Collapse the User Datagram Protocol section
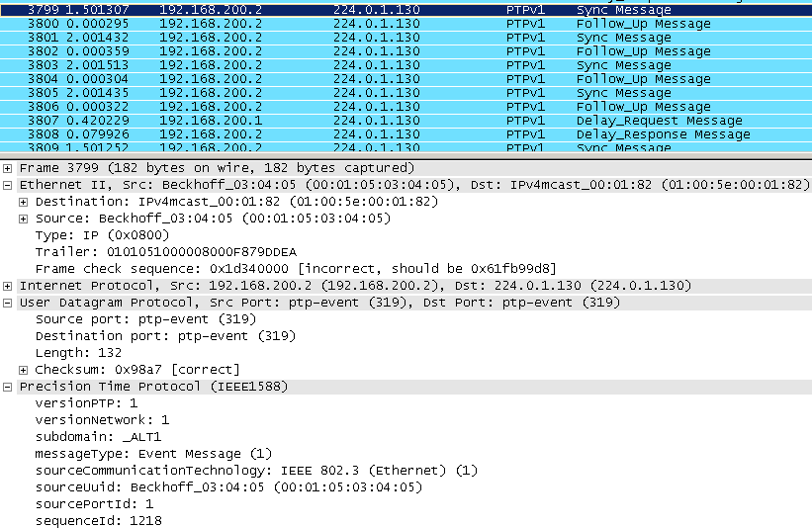Image resolution: width=812 pixels, height=528 pixels. pyautogui.click(x=7, y=303)
